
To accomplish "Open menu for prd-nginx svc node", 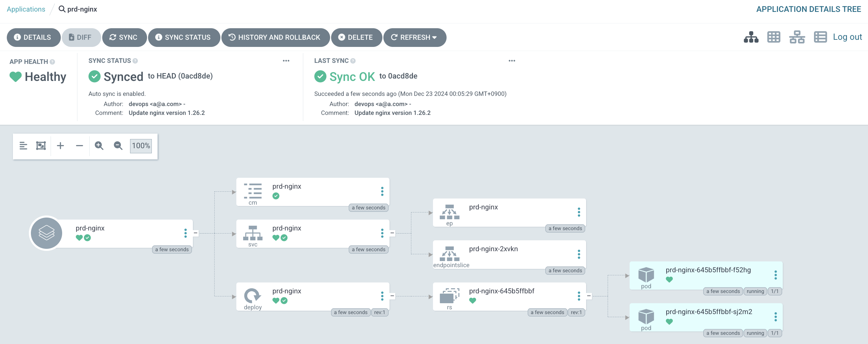I will (382, 233).
